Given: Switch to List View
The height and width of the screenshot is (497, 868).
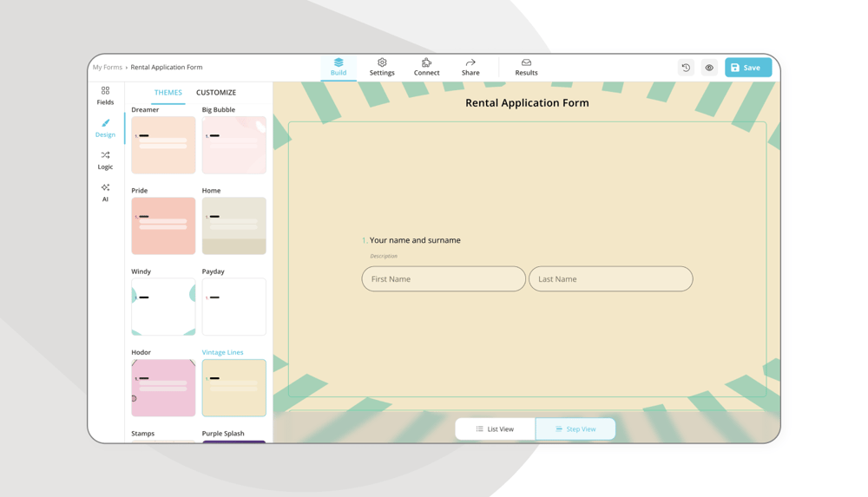Looking at the screenshot, I should [495, 428].
